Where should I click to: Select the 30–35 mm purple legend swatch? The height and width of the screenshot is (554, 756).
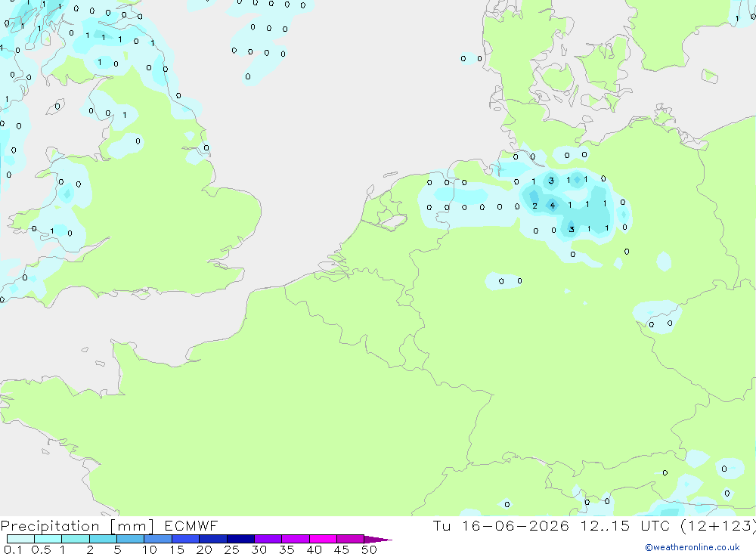pyautogui.click(x=268, y=539)
